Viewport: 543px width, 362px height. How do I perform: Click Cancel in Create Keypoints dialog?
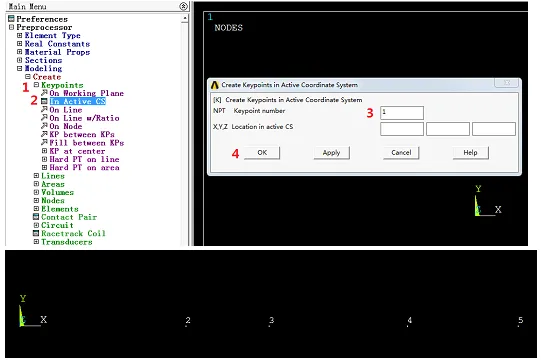(x=401, y=153)
